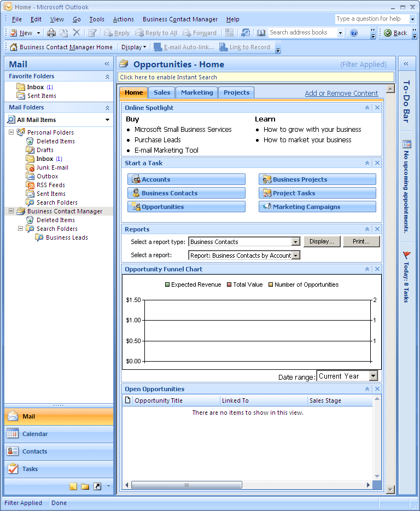Click the Display... report button
Viewport: 420px width, 511px height.
(x=322, y=241)
